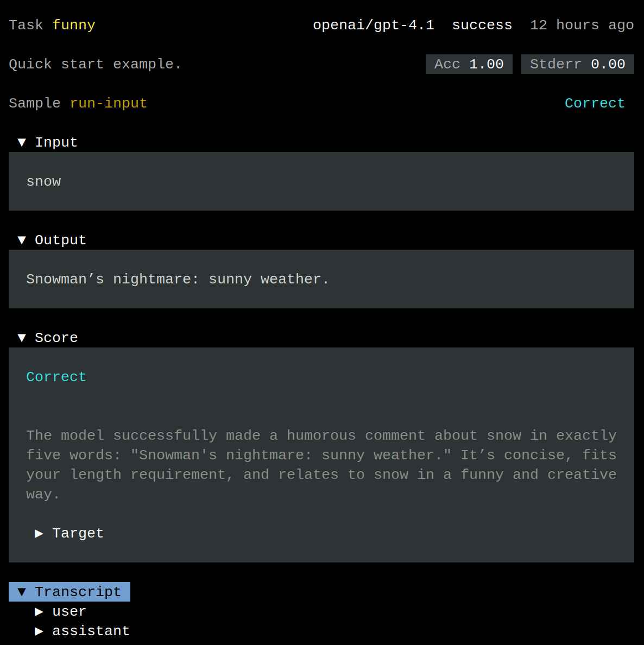Click the Acc 1.00 metric badge
The image size is (644, 645).
[469, 64]
